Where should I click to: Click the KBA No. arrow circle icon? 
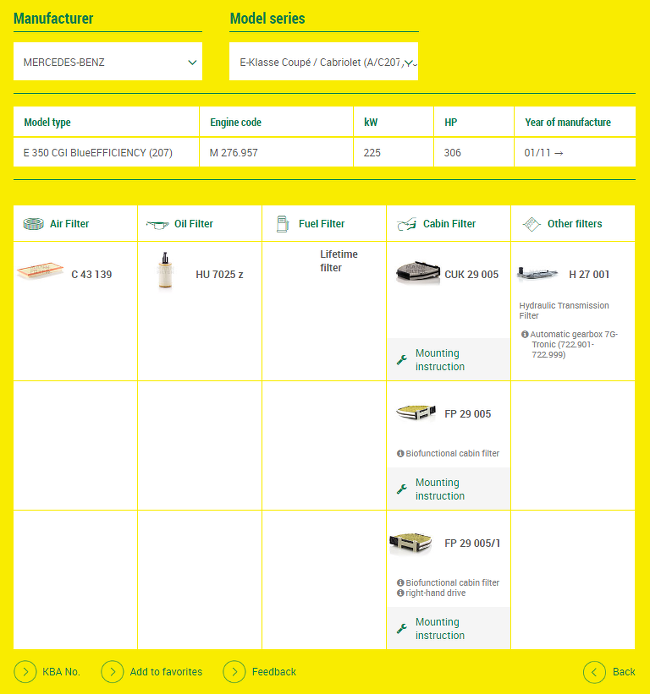[25, 672]
